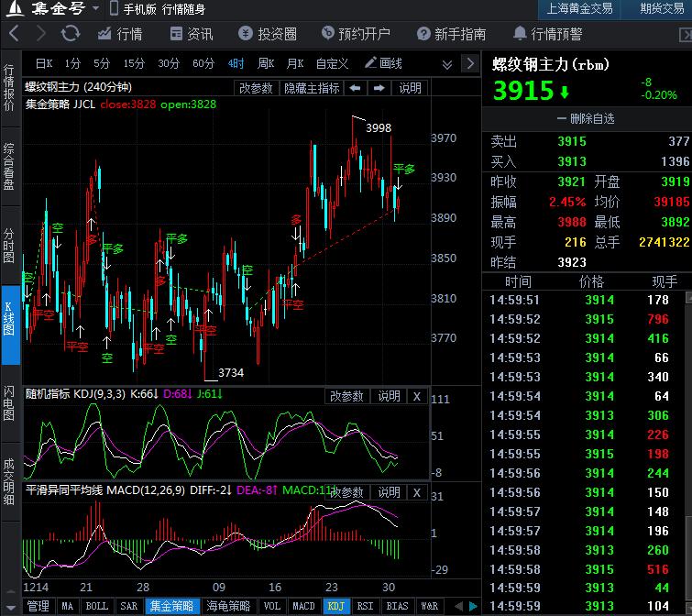The image size is (692, 616).
Task: Refresh the page with the circular arrows icon
Action: (71, 34)
